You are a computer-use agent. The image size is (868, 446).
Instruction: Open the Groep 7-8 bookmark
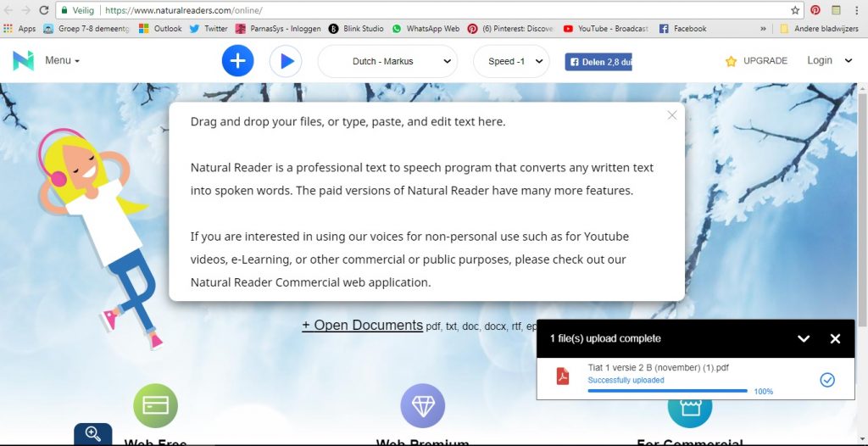86,28
